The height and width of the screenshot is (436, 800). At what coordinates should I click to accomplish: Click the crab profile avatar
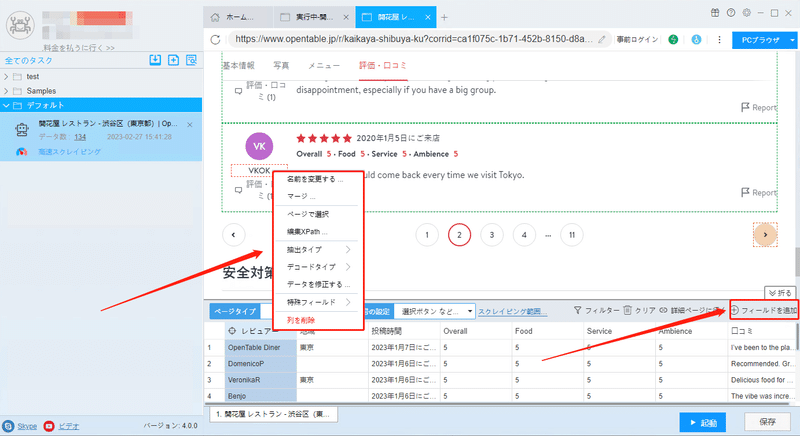pyautogui.click(x=20, y=25)
